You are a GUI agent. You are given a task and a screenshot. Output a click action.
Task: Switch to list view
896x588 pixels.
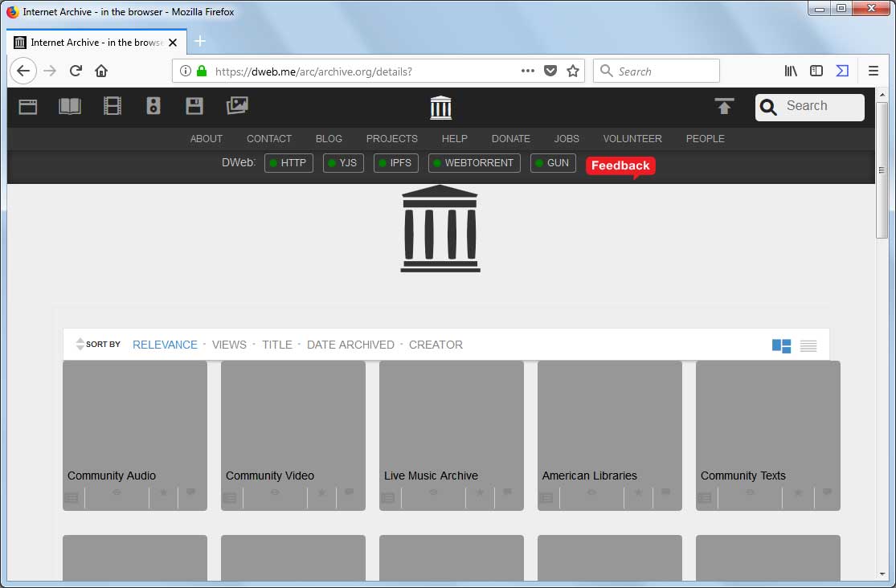point(808,345)
